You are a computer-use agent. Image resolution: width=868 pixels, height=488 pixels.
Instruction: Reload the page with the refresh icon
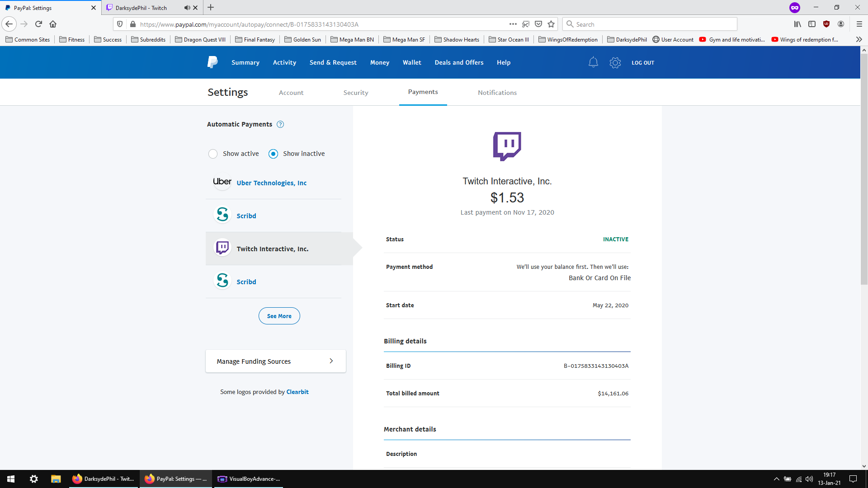[38, 24]
